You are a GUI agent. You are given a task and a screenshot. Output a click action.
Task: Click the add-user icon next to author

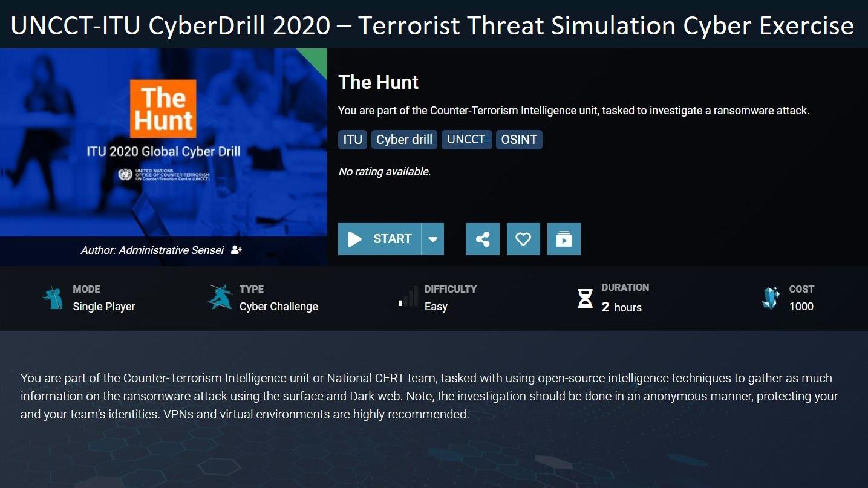tap(237, 250)
